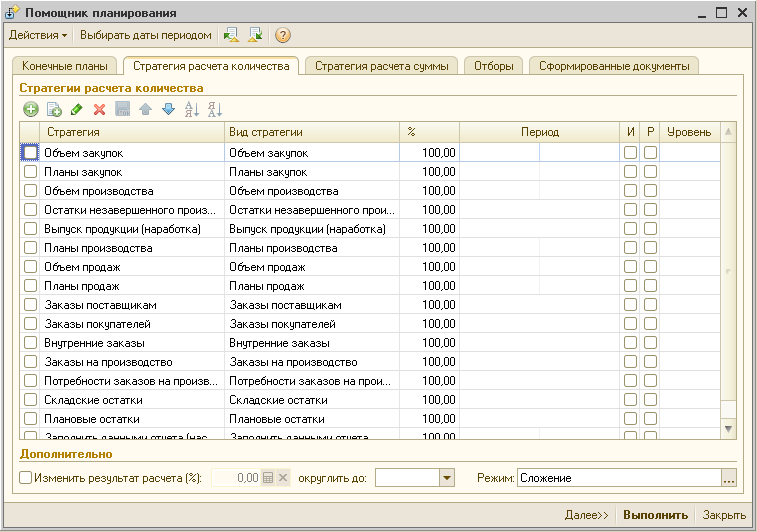Viewport: 757px width, 532px height.
Task: Enable Заказы покупателей strategy checkbox
Action: tap(30, 323)
